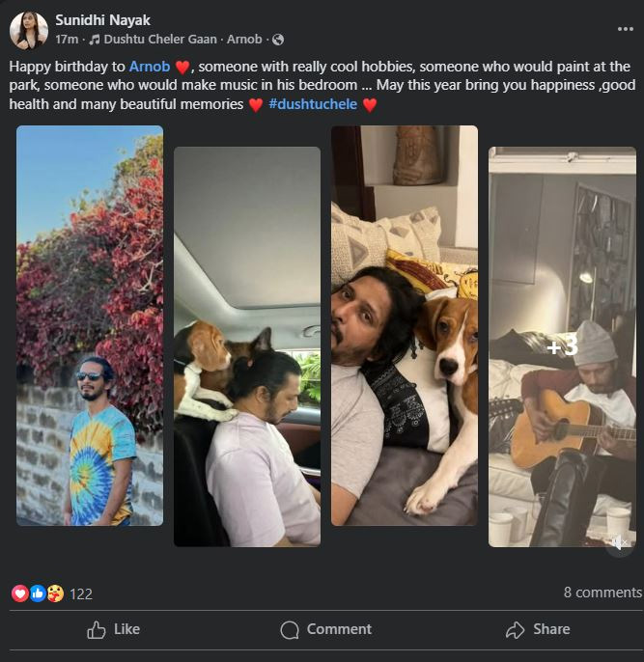Open Sunidhi Nayak's profile picture
Image resolution: width=644 pixels, height=662 pixels.
[29, 30]
